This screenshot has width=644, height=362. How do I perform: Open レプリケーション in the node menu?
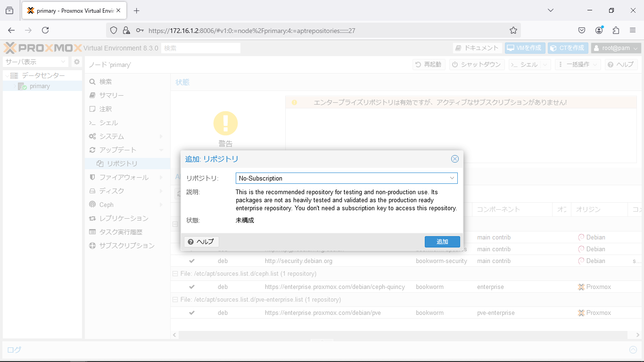point(127,218)
